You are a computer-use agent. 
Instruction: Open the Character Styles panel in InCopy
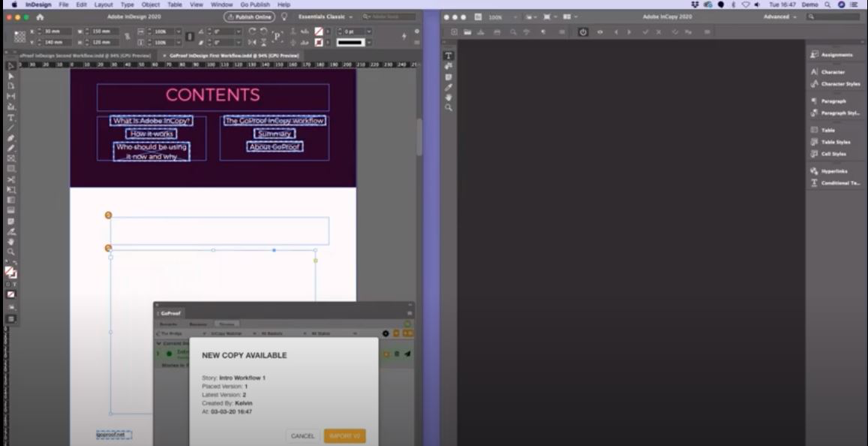(835, 83)
